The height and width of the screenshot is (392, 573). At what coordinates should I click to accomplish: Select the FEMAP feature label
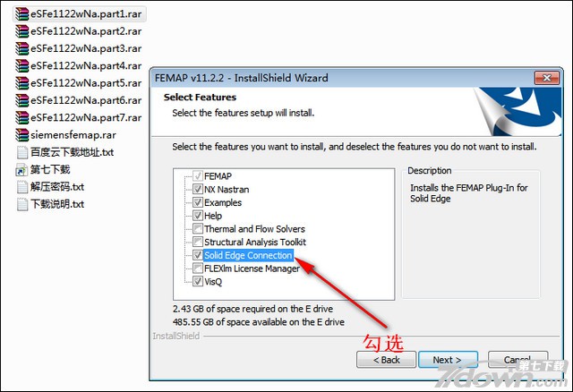click(x=218, y=176)
